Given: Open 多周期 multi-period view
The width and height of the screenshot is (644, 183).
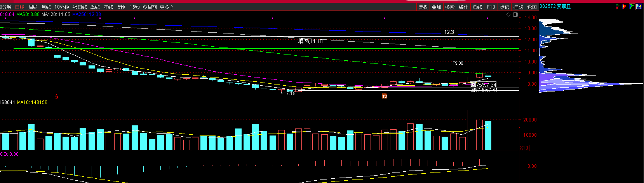Looking at the screenshot, I should (x=150, y=7).
